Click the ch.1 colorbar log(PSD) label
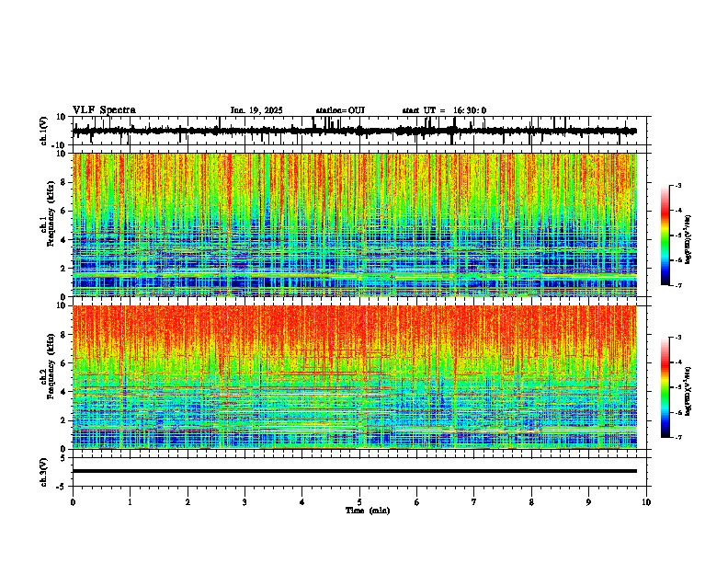 (688, 239)
